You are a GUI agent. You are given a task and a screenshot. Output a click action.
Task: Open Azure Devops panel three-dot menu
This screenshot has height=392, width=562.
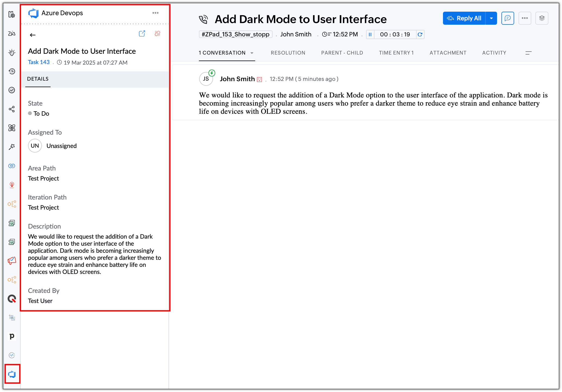click(x=155, y=13)
